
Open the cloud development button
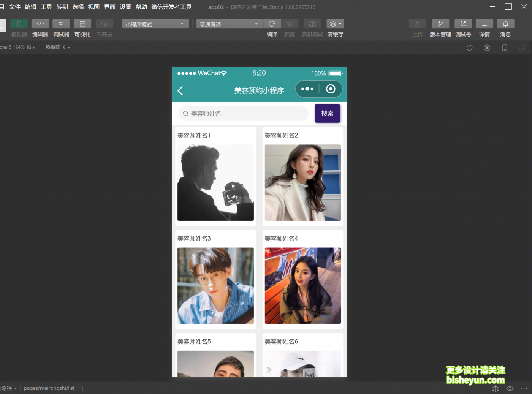point(104,24)
